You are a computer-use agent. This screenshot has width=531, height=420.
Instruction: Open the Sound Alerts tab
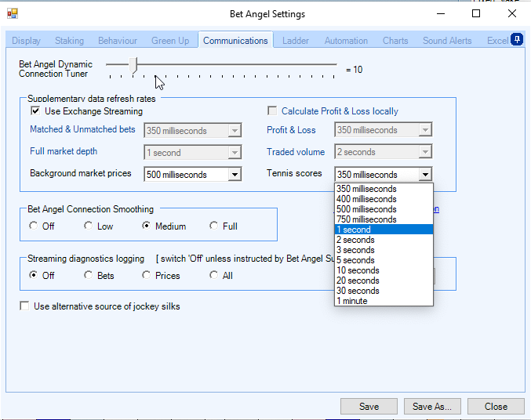[447, 41]
